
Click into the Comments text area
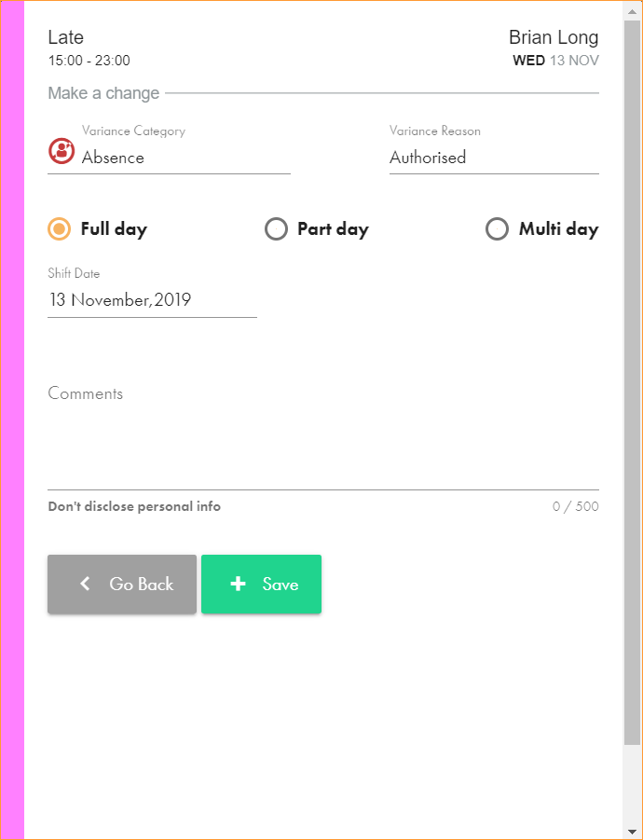pyautogui.click(x=322, y=438)
